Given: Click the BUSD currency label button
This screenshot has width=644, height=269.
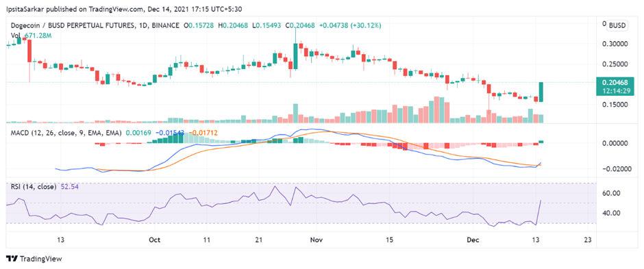Looking at the screenshot, I should tap(617, 25).
